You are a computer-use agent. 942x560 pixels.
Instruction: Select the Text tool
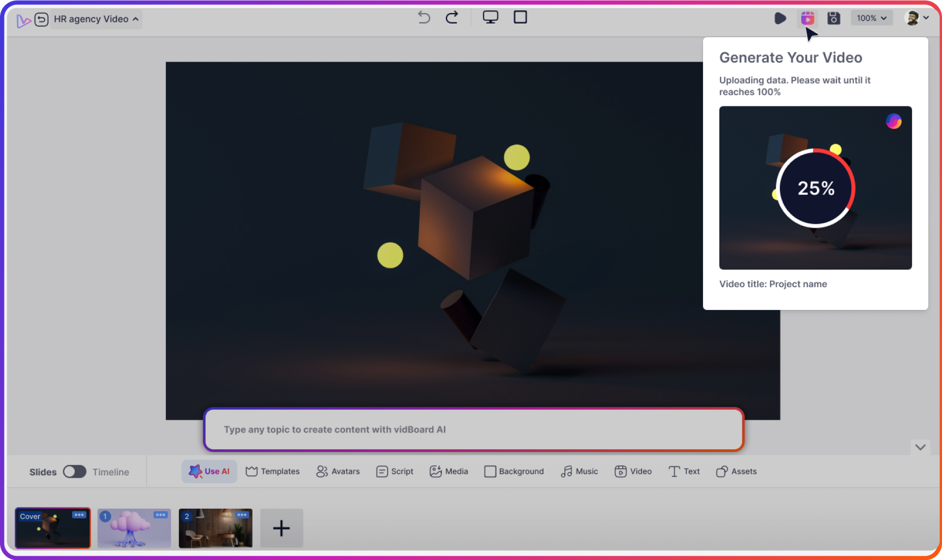(684, 472)
